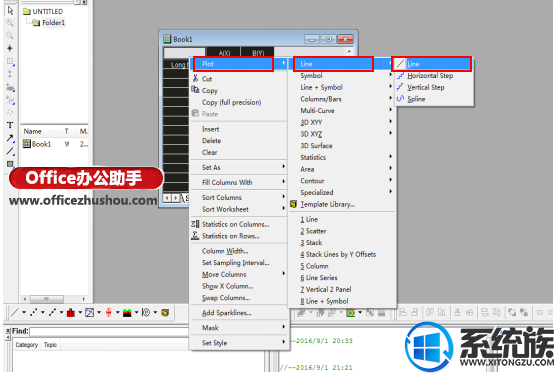
Task: Click Project Explorer horizontal scrollbar
Action: coord(54,299)
